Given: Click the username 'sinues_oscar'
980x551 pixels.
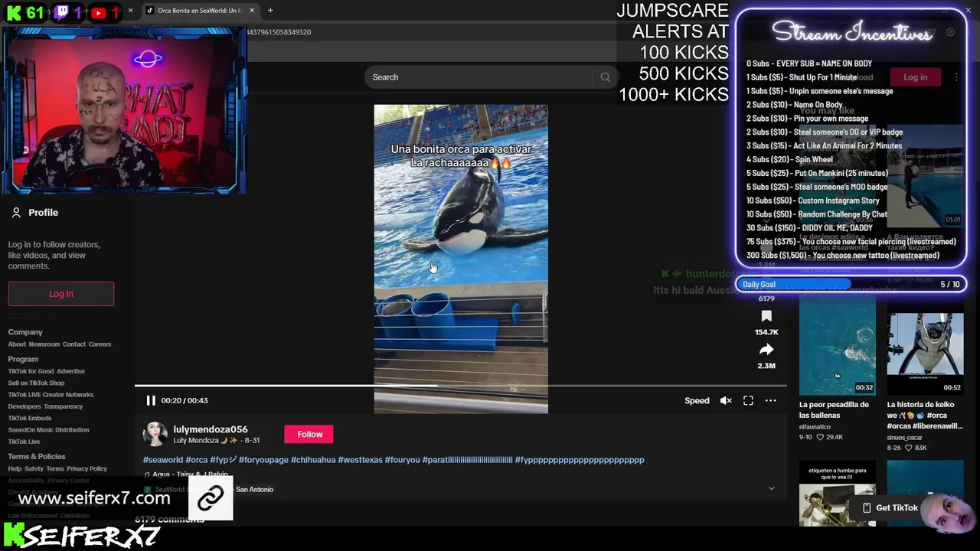Looking at the screenshot, I should click(x=905, y=438).
